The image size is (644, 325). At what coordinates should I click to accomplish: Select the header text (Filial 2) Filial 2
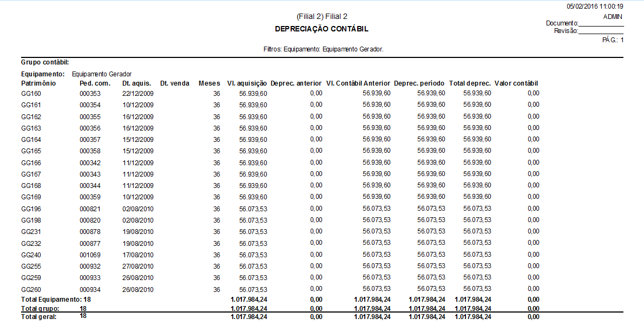tap(321, 16)
